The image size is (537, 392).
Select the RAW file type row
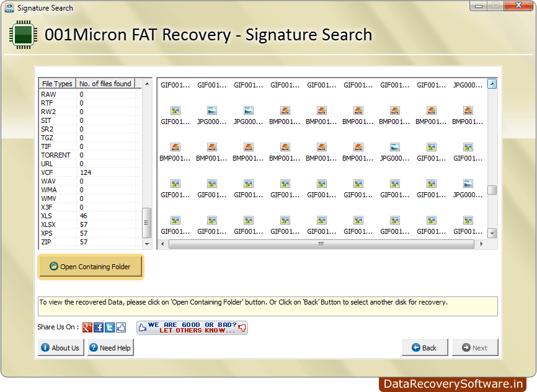click(90, 94)
